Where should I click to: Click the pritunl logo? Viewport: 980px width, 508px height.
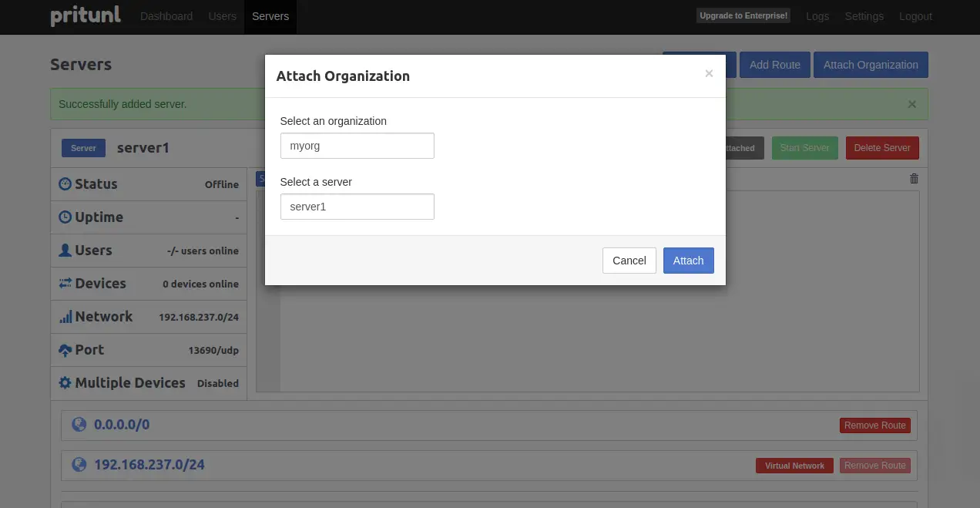[86, 15]
